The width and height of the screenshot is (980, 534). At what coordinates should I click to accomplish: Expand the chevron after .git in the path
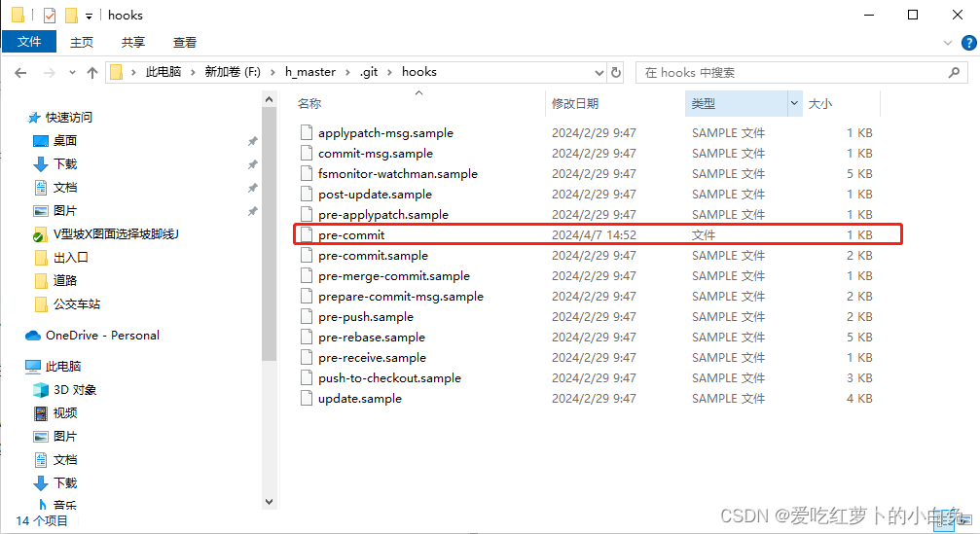click(x=390, y=72)
